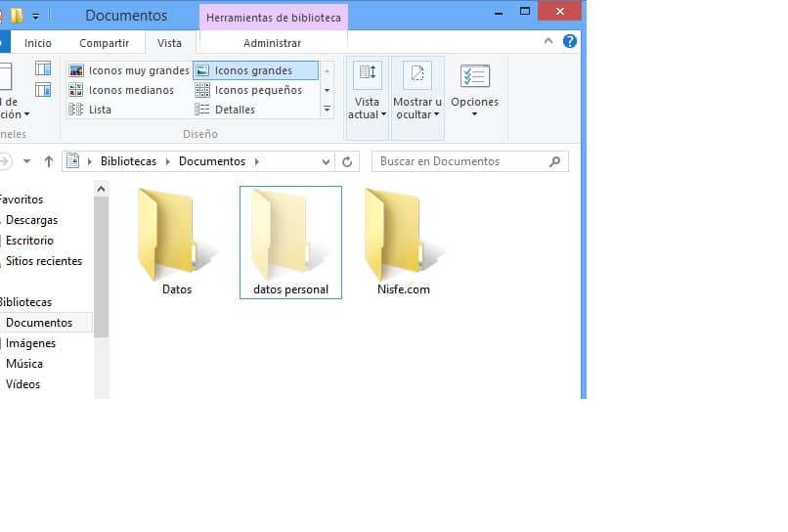Open the Inicio ribbon tab
Screen dimensions: 788x532
point(38,43)
